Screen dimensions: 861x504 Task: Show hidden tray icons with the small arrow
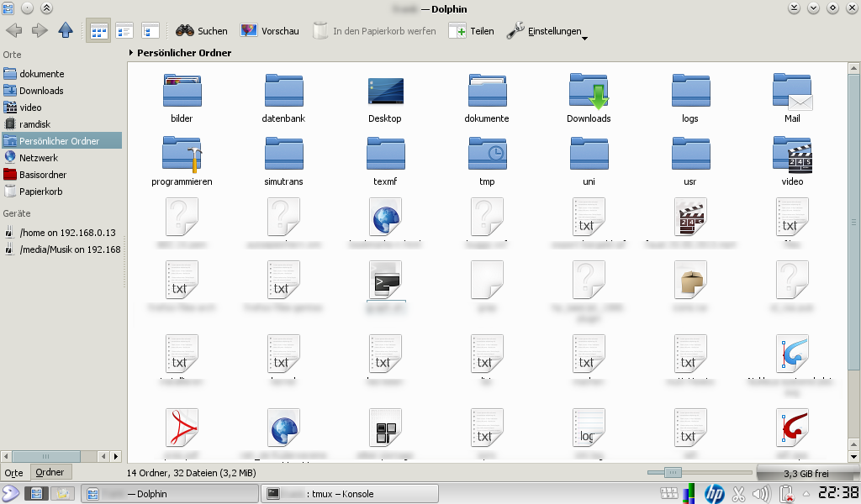coord(806,494)
